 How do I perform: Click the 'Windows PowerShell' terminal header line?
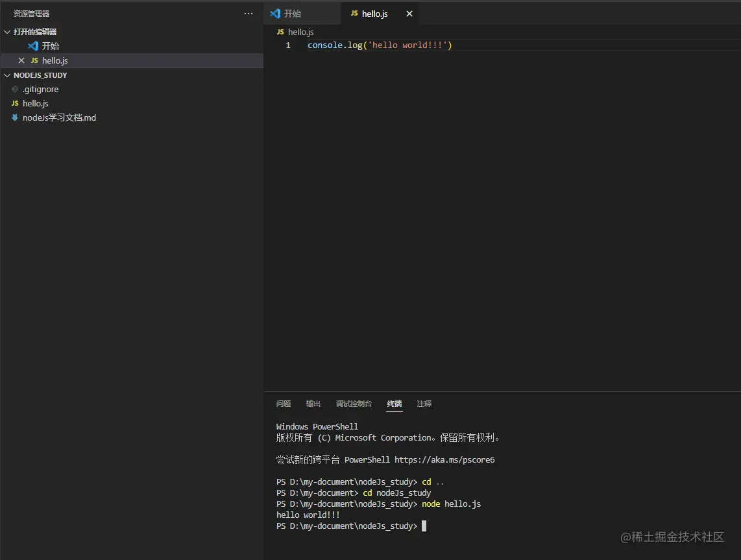click(x=317, y=427)
